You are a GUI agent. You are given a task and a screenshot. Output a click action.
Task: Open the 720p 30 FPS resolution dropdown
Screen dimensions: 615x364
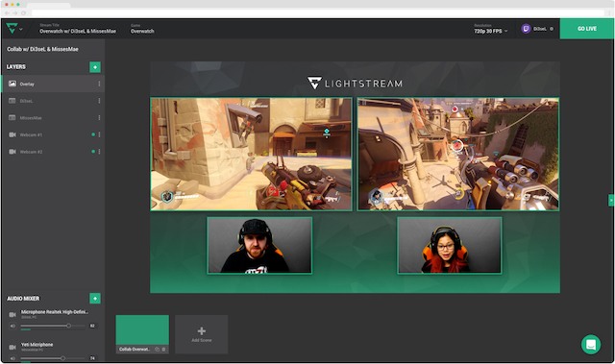(x=491, y=31)
